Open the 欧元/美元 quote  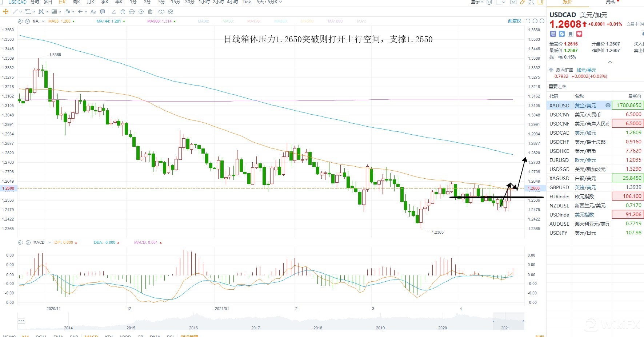click(585, 160)
